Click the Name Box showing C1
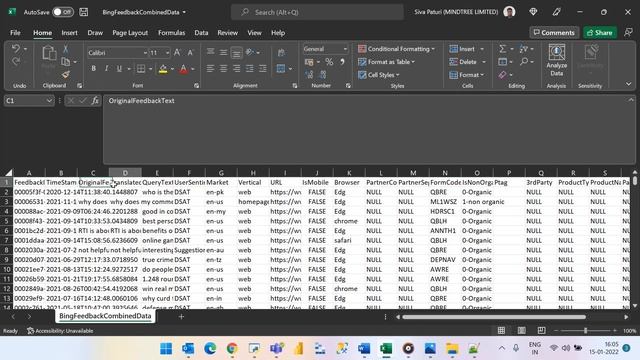Viewport: 640px width, 360px height. point(29,100)
